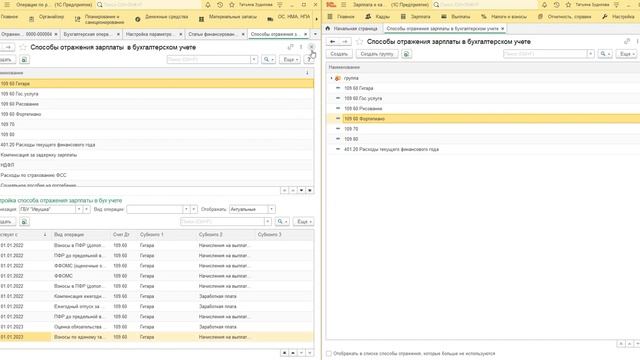Image resolution: width=640 pixels, height=360 pixels.
Task: Toggle show unused reflection methods checkbox
Action: pos(329,353)
